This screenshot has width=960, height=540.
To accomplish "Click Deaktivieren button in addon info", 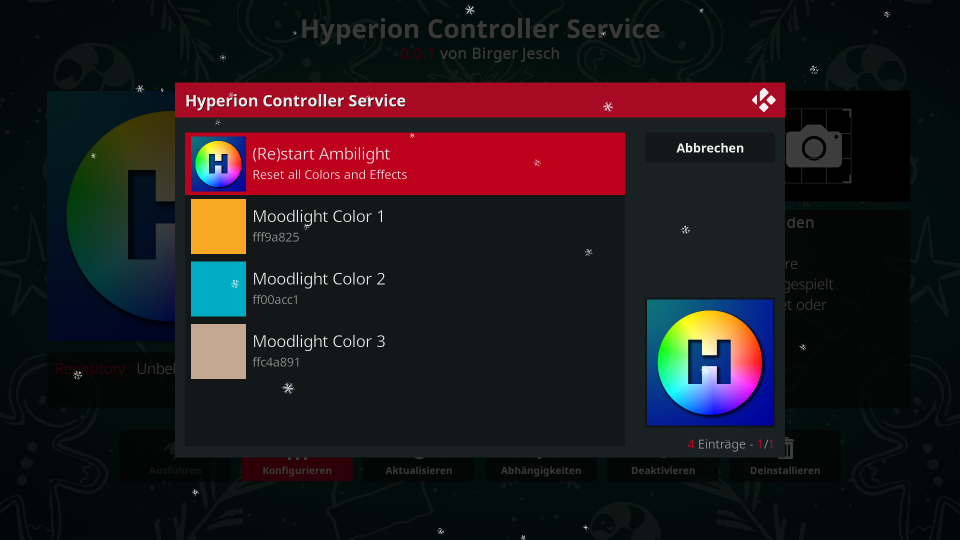I will 663,469.
